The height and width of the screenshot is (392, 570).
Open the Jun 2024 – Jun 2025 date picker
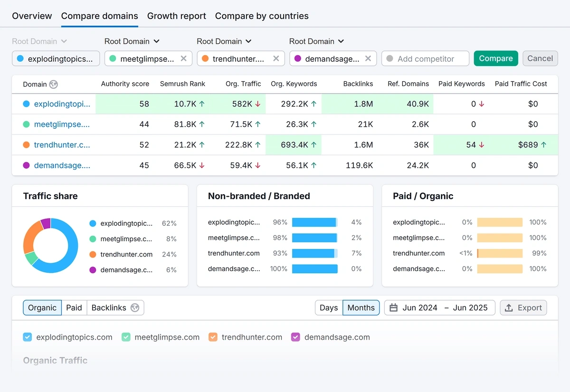tap(439, 307)
